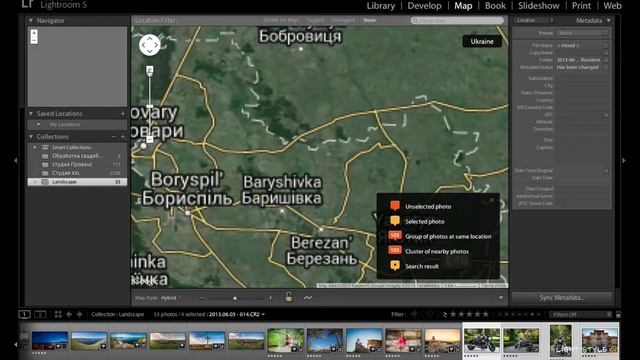The height and width of the screenshot is (360, 640).
Task: Add a new saved location with plus
Action: [123, 113]
